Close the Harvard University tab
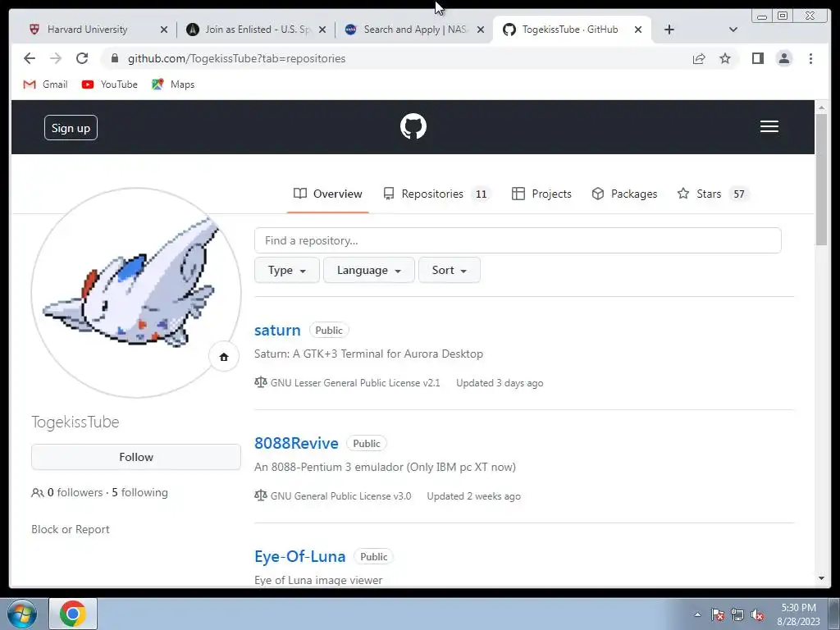Viewport: 840px width, 630px height. (164, 30)
